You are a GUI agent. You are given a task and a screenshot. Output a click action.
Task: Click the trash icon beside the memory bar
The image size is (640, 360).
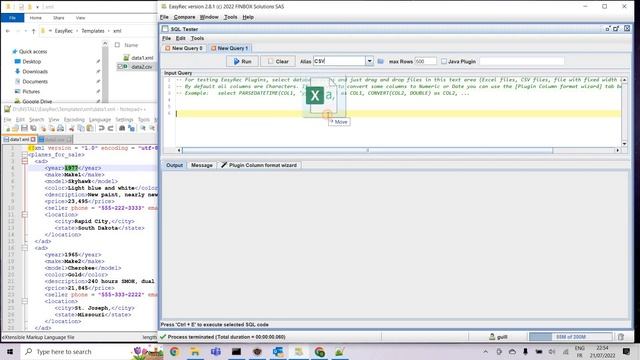[x=621, y=337]
